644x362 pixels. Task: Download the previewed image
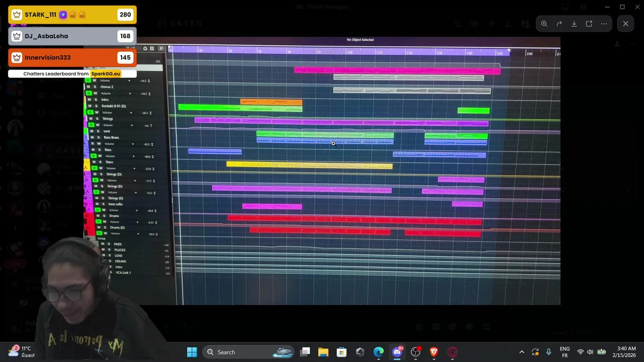tap(574, 24)
